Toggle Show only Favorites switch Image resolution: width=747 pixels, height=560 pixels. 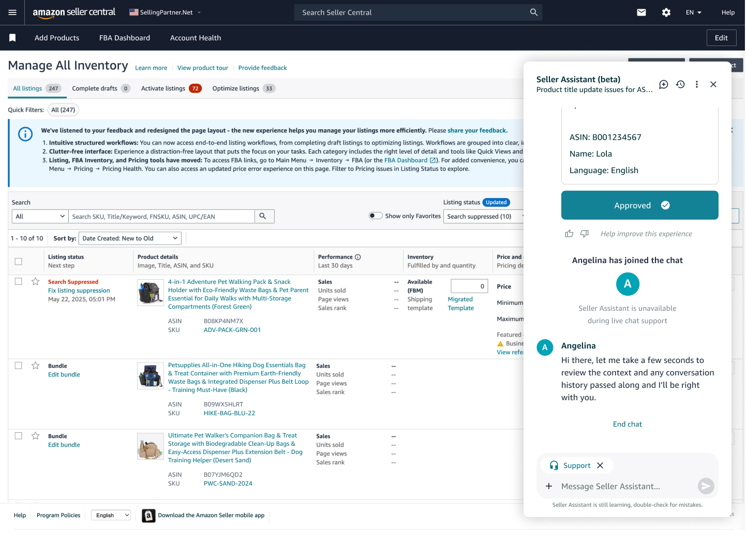(376, 216)
